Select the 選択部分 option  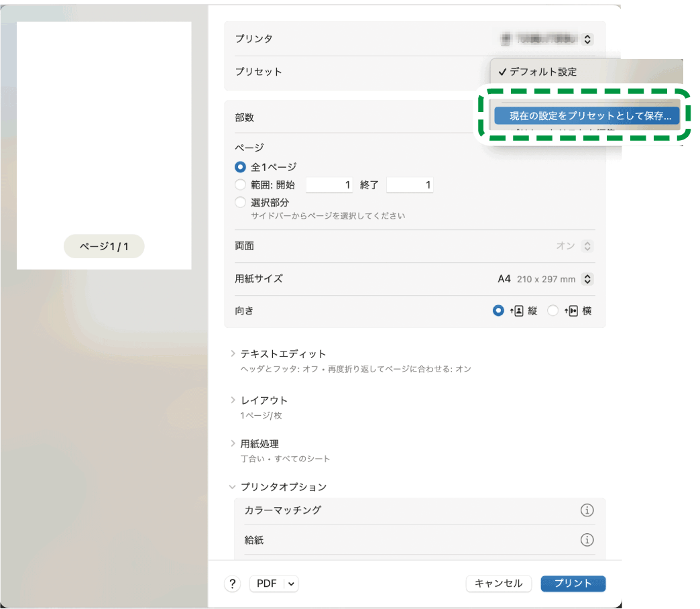click(x=240, y=202)
